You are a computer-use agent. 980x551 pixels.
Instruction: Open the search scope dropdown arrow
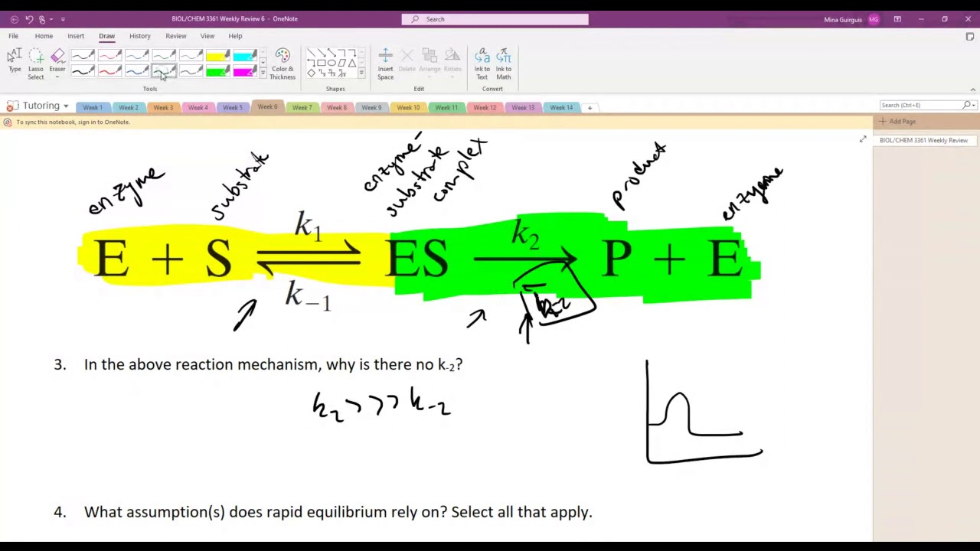(974, 105)
